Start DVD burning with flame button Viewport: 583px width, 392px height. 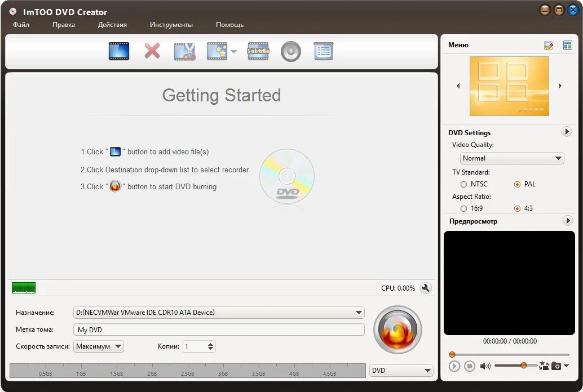397,329
